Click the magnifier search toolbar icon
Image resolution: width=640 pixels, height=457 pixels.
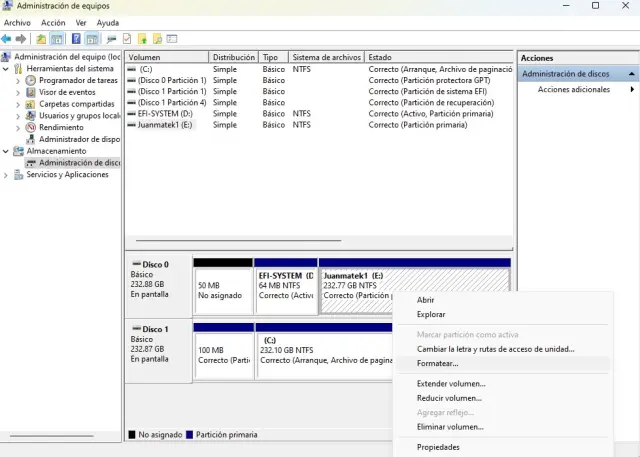point(157,39)
